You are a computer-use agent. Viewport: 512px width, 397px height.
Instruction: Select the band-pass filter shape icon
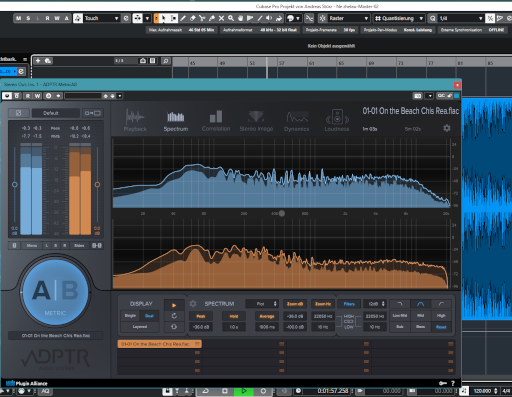(x=420, y=304)
